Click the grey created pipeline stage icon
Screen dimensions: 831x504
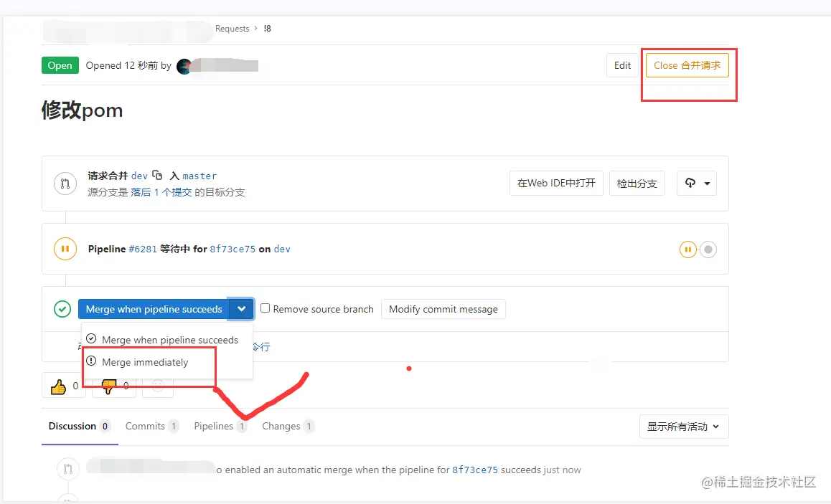click(708, 249)
